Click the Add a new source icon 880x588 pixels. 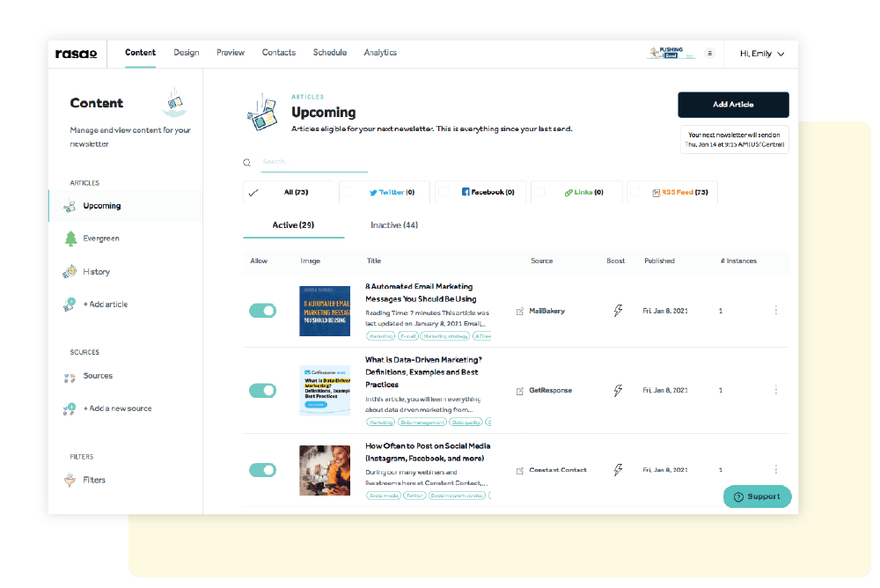point(70,408)
